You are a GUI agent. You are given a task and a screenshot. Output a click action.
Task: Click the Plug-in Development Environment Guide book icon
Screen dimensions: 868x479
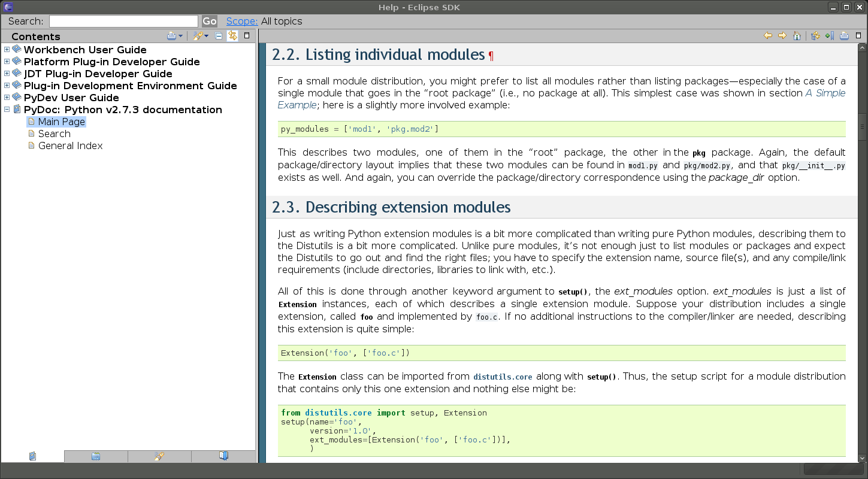coord(17,85)
